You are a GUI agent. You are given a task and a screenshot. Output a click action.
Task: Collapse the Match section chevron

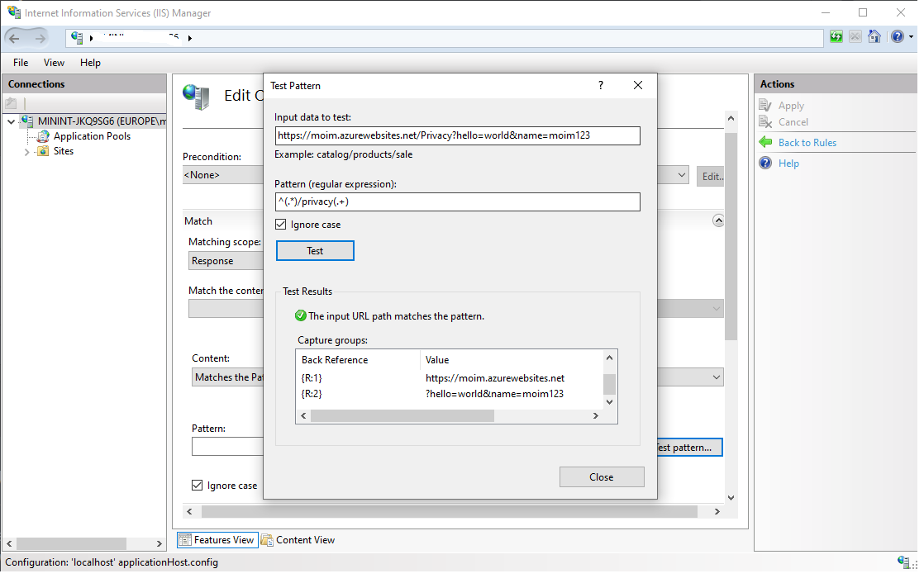coord(718,220)
